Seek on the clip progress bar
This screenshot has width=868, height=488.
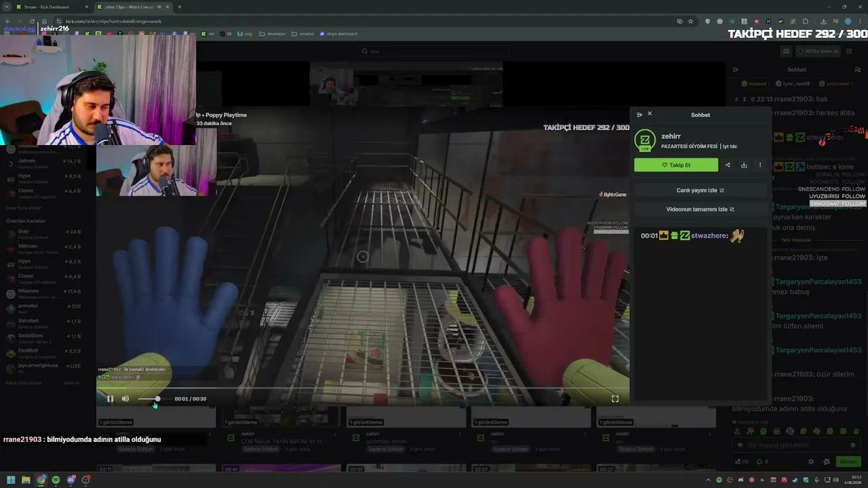pos(363,389)
